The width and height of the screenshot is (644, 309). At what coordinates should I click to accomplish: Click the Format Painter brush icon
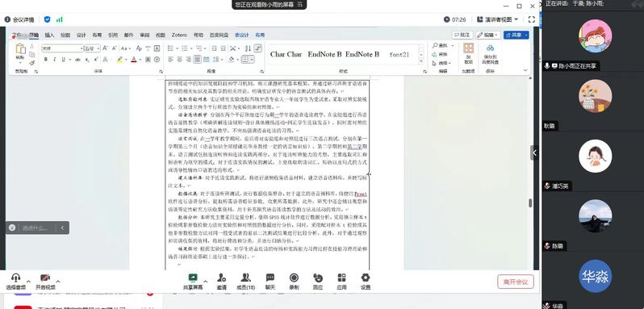point(32,63)
